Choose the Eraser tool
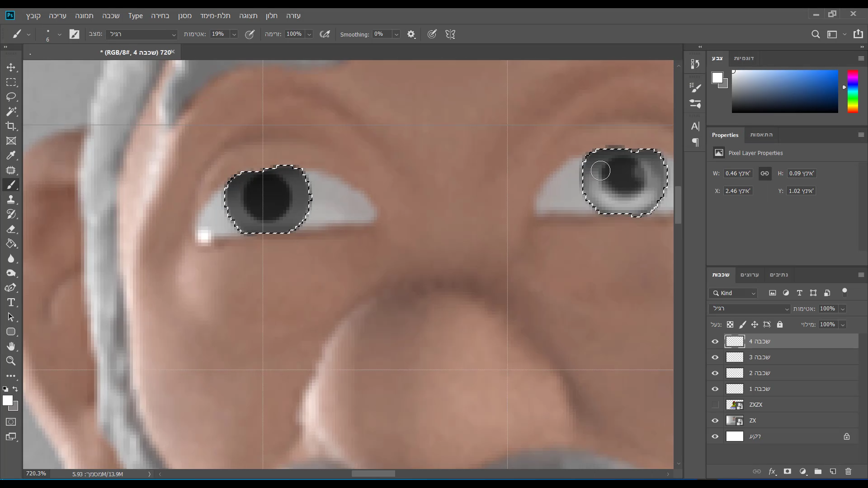Viewport: 868px width, 488px height. (11, 229)
